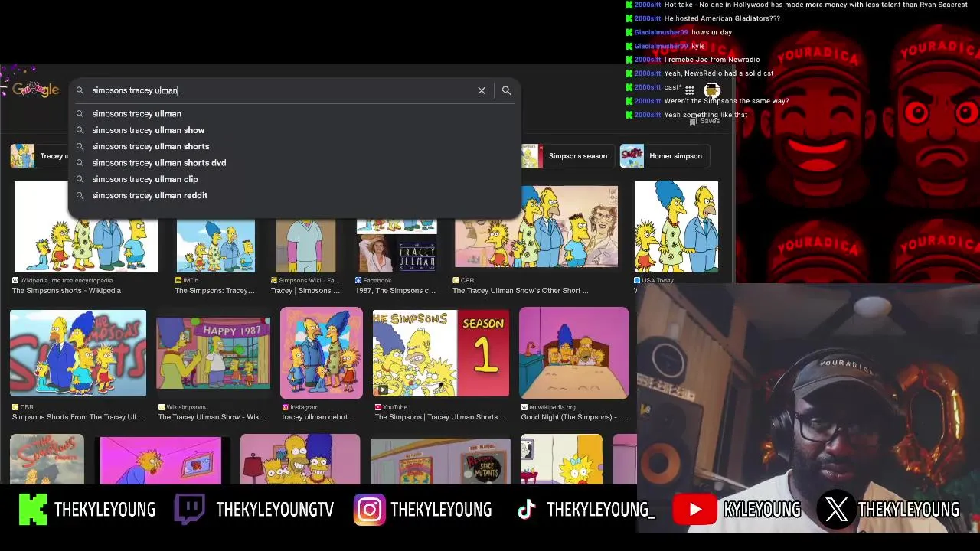Click the X logo in the bottom banner
Screen dimensions: 980x551
tap(837, 510)
